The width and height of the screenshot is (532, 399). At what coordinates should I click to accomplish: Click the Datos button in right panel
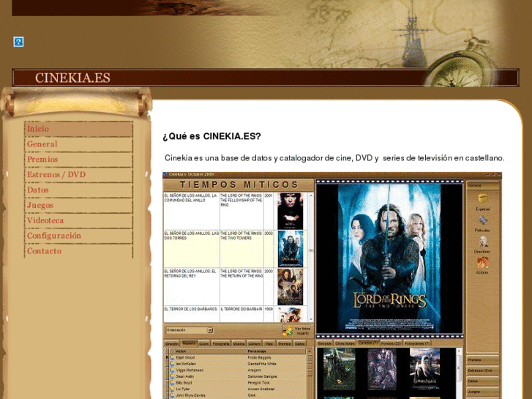coord(482,381)
